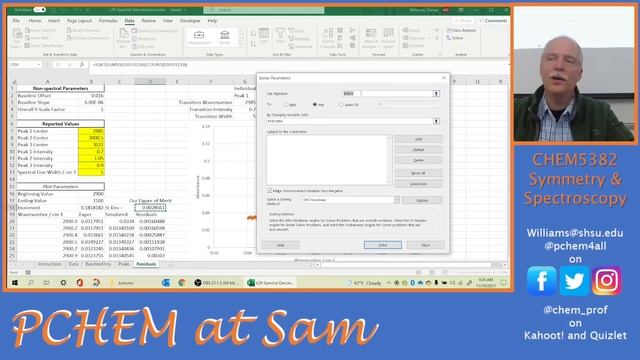Image resolution: width=640 pixels, height=360 pixels.
Task: Select the Residuals sheet tab
Action: click(146, 264)
